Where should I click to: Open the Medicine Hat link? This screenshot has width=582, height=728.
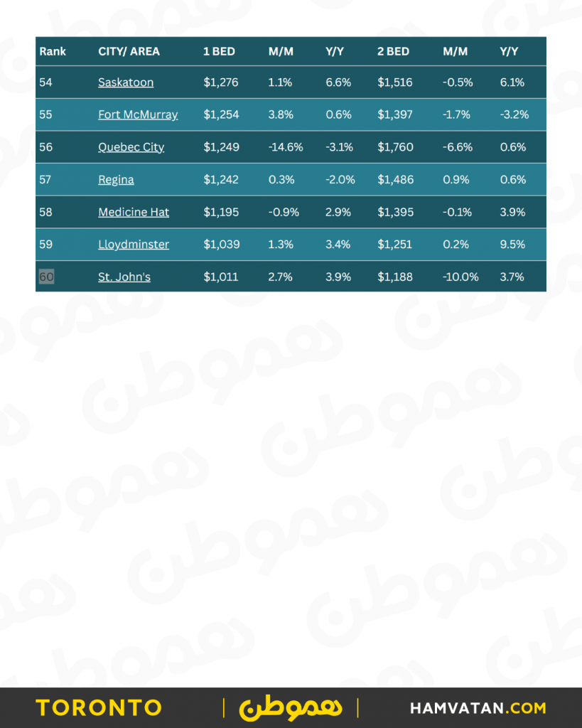click(134, 212)
